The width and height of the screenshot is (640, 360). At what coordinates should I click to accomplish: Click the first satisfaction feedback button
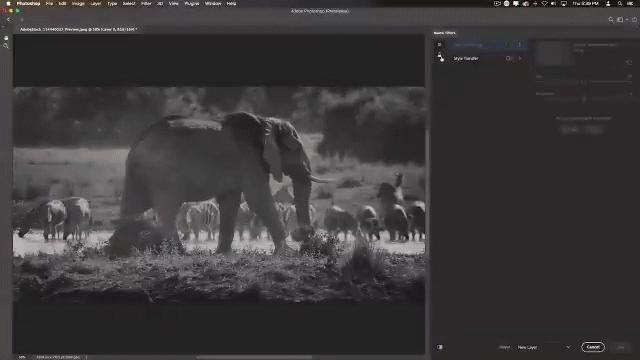pyautogui.click(x=570, y=129)
